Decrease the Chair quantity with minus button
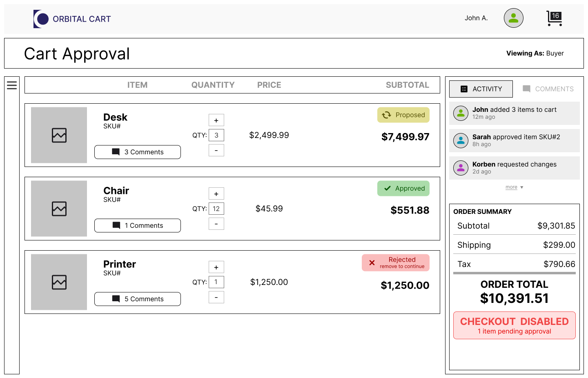The image size is (588, 378). pos(216,224)
